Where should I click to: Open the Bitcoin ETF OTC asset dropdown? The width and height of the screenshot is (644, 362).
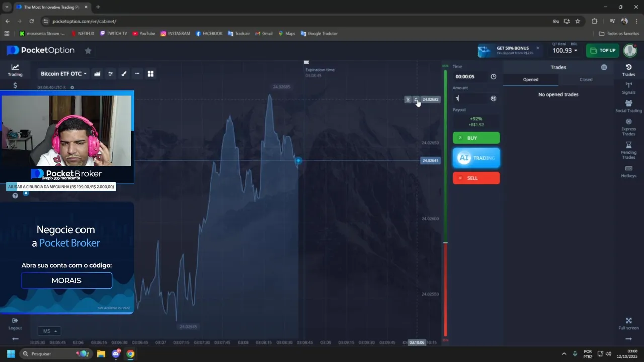(x=63, y=74)
